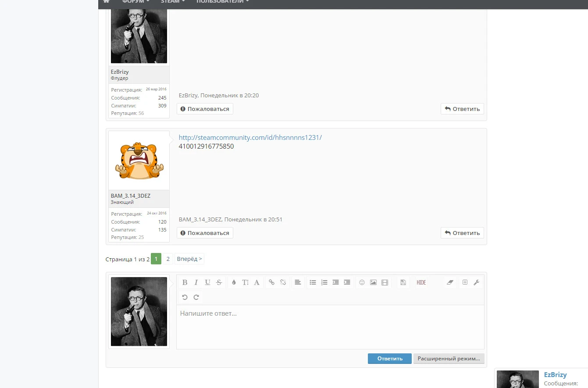
Task: Open EzBrizy profile link in the corner card
Action: [x=555, y=375]
